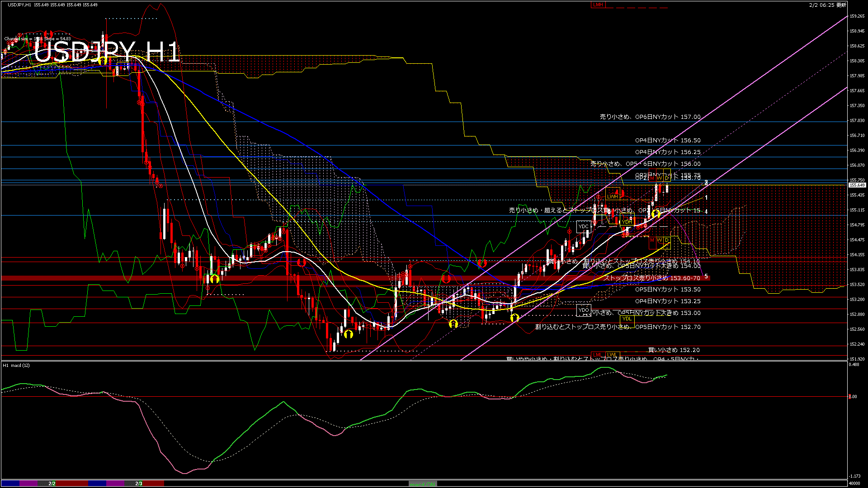Image resolution: width=868 pixels, height=488 pixels.
Task: Click the LWH last week high label
Action: pyautogui.click(x=612, y=197)
